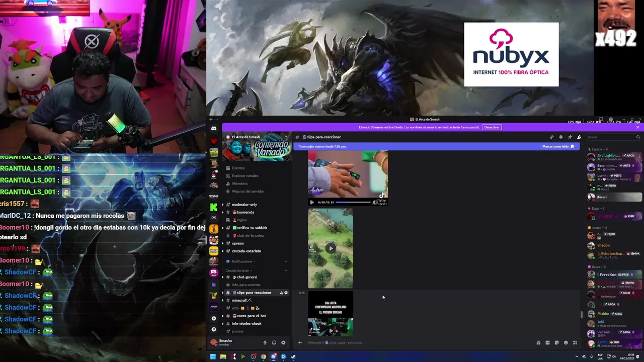
Task: Open notification settings bell icon
Action: pos(561,137)
